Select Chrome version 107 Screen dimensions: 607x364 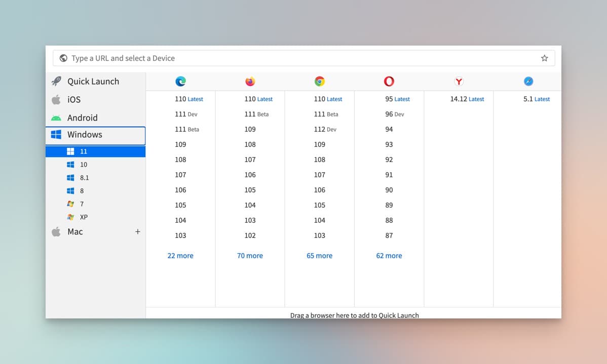(x=319, y=175)
